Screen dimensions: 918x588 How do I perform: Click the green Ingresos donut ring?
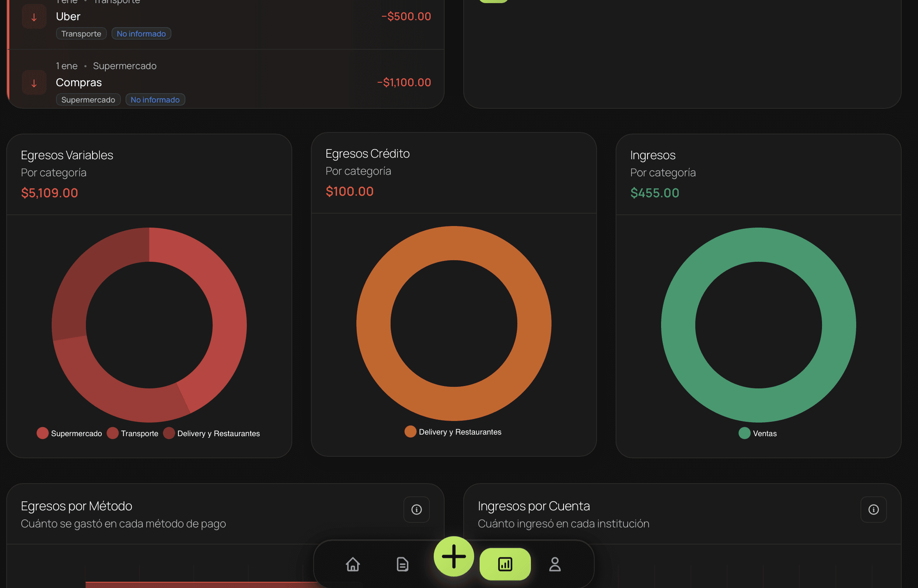[758, 244]
